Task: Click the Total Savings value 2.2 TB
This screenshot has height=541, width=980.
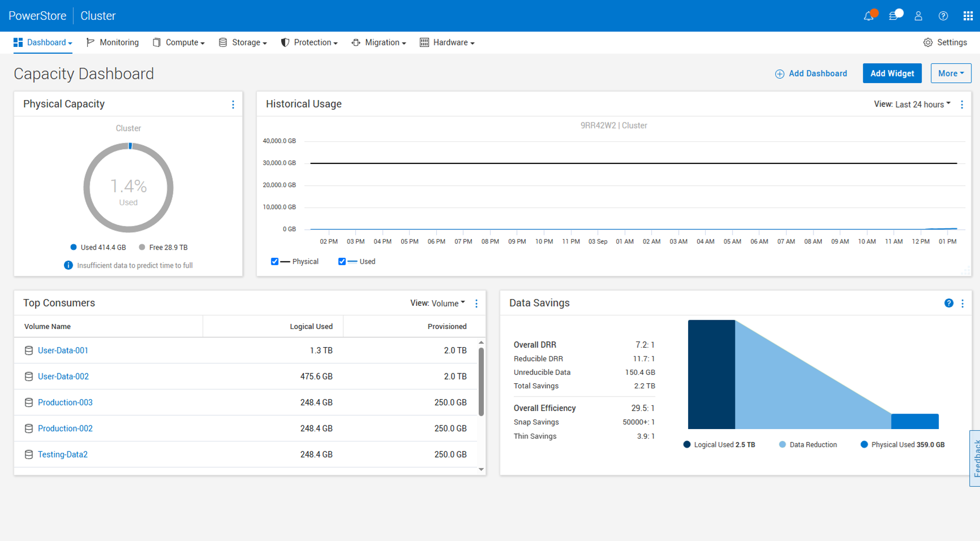Action: click(644, 386)
